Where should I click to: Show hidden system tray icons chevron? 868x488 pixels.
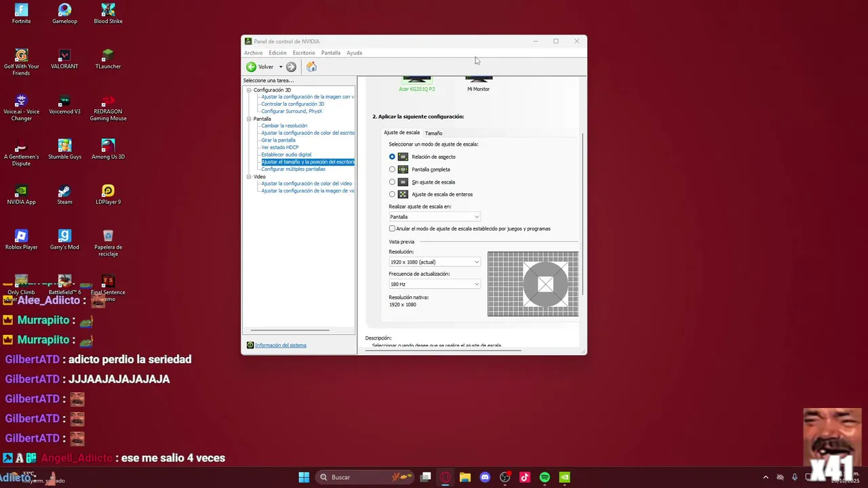point(766,477)
